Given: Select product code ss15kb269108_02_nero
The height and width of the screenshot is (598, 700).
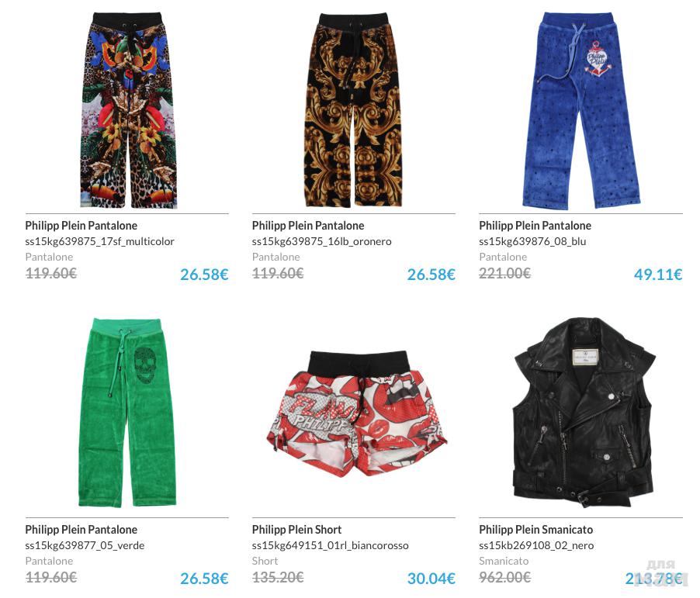Looking at the screenshot, I should [536, 545].
